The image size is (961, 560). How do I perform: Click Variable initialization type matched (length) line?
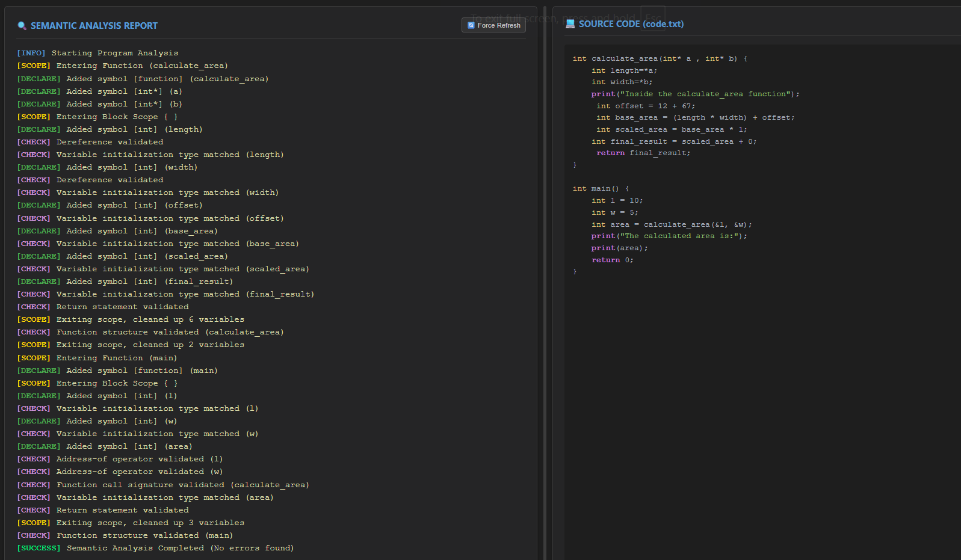pyautogui.click(x=150, y=155)
